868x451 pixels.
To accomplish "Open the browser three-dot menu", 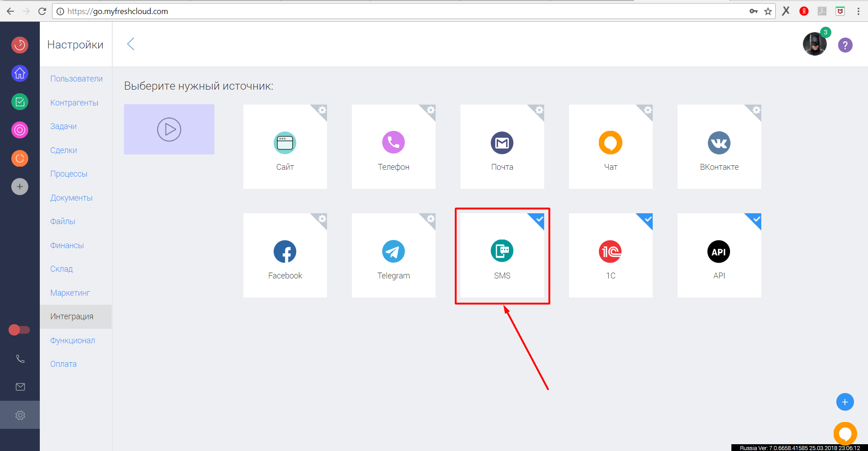I will click(858, 11).
